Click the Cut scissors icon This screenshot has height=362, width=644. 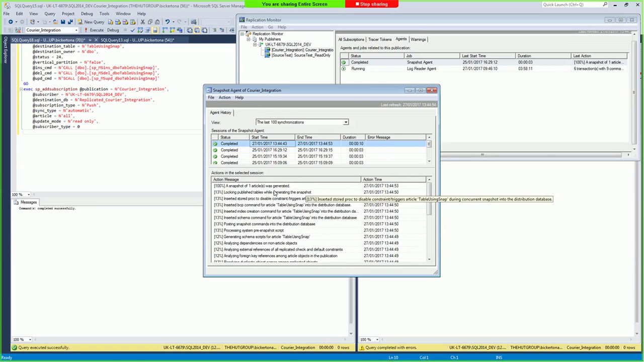tap(142, 22)
